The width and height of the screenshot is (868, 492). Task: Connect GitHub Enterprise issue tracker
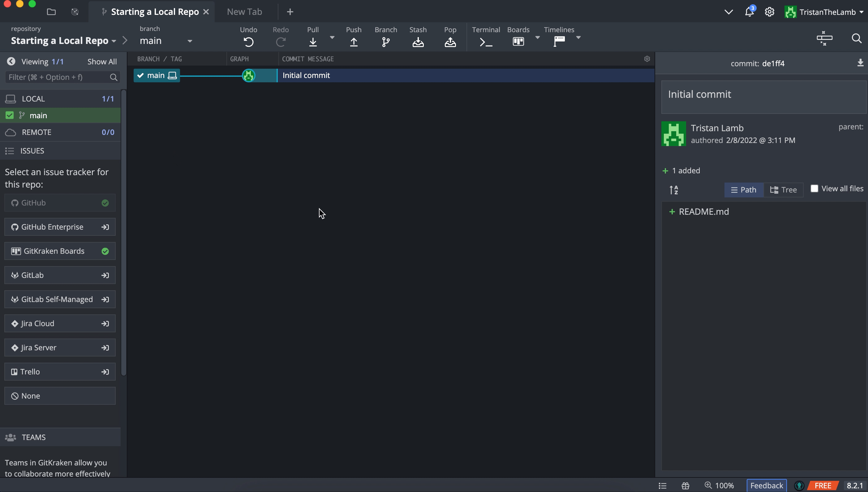(x=60, y=227)
